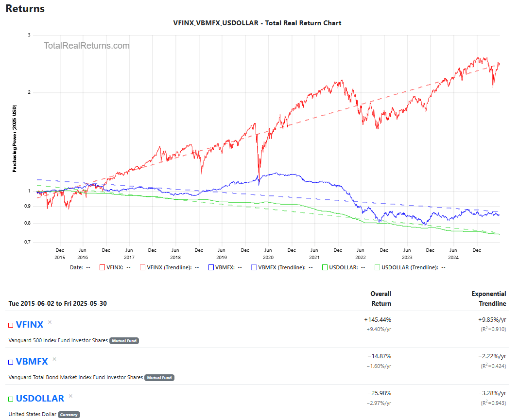Click the red square beside VFINX heading
519x420 pixels.
point(11,325)
